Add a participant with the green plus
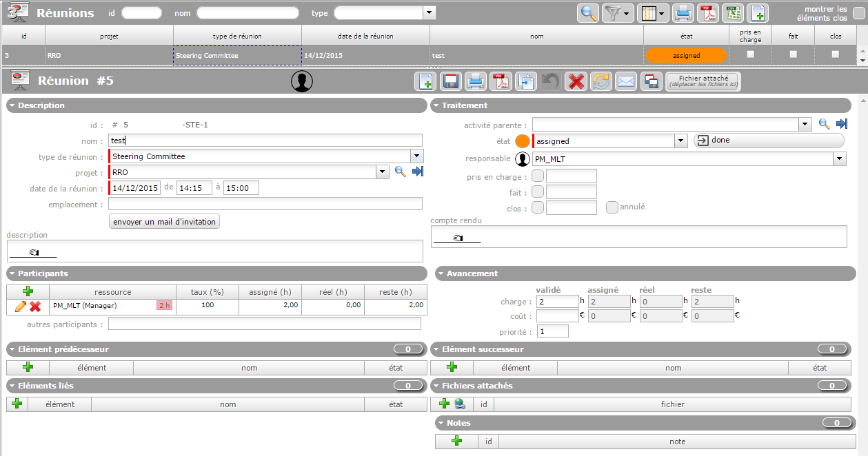Image resolution: width=868 pixels, height=456 pixels. pos(28,291)
